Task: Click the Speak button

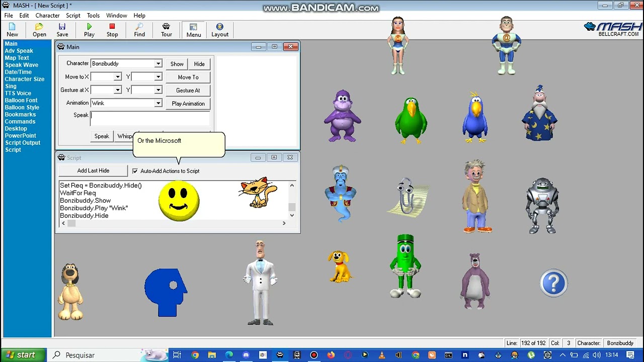Action: click(102, 136)
